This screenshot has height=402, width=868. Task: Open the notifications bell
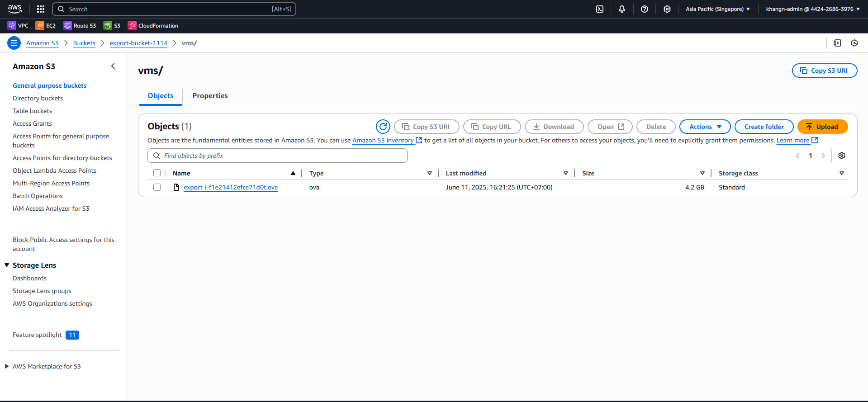[622, 9]
